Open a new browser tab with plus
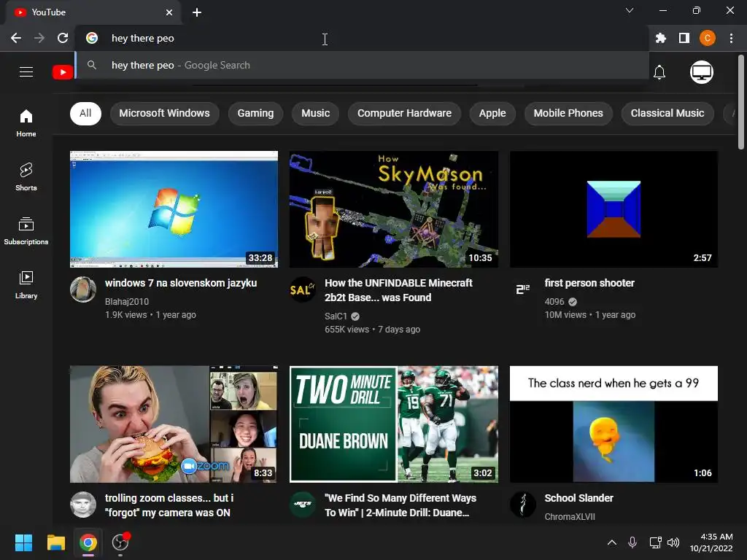This screenshot has height=560, width=747. 197,12
